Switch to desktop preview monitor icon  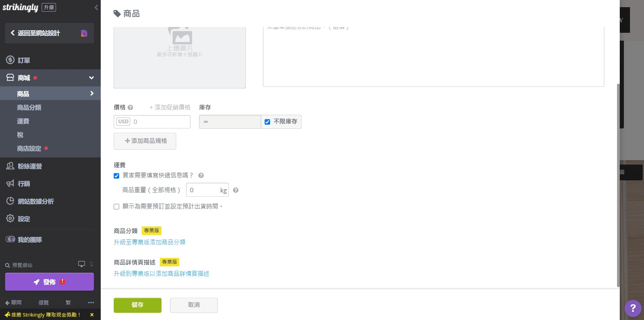(81, 264)
